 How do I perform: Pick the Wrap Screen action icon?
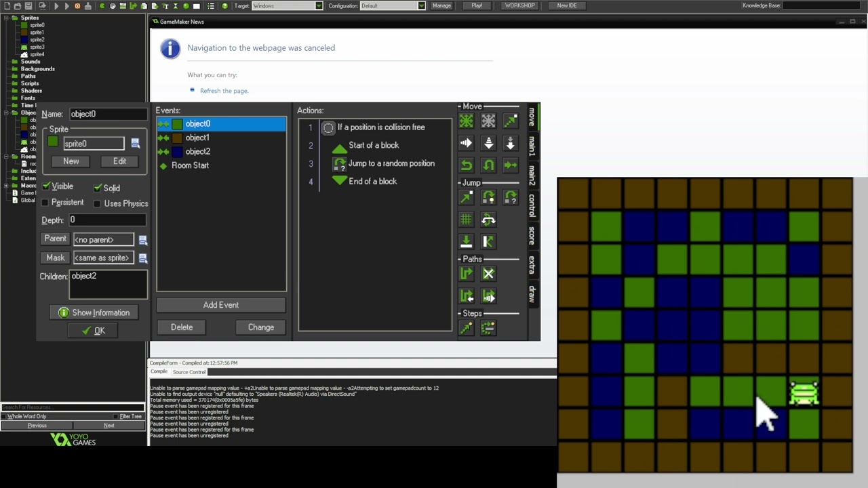[x=488, y=220]
